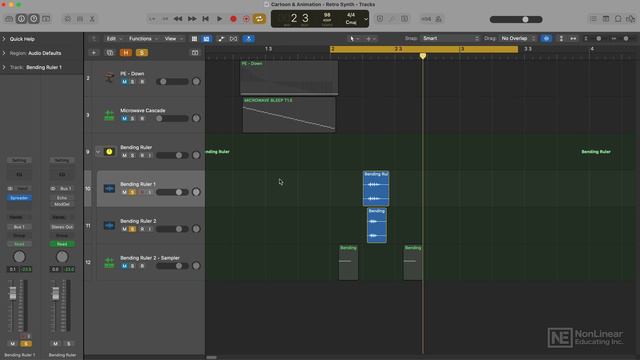
Task: Click the Stereo Out output slot
Action: pos(62,227)
